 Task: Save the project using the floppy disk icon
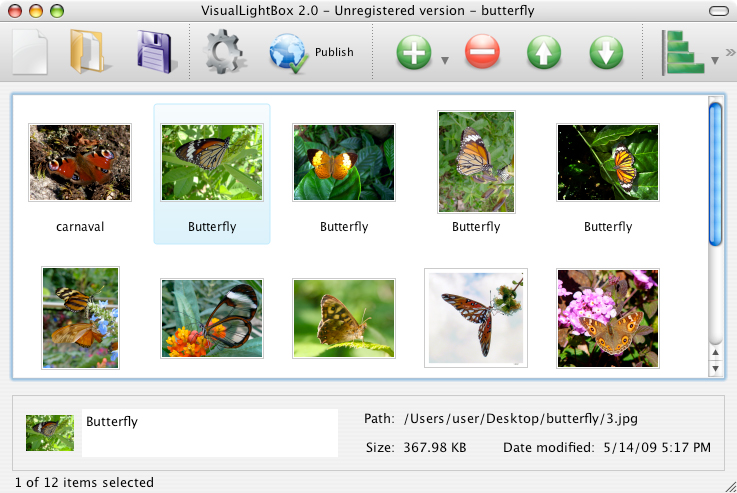pos(155,52)
